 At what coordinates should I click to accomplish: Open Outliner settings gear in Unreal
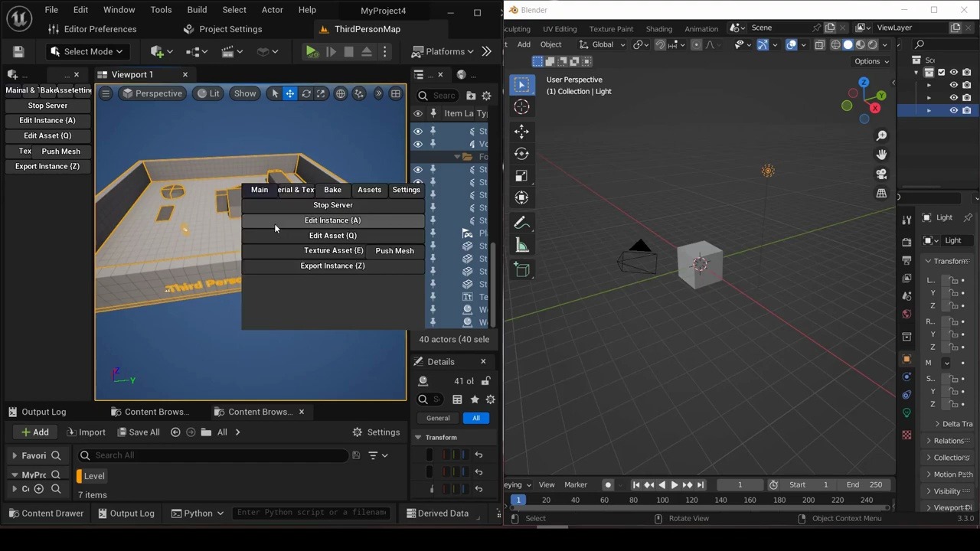click(x=486, y=96)
